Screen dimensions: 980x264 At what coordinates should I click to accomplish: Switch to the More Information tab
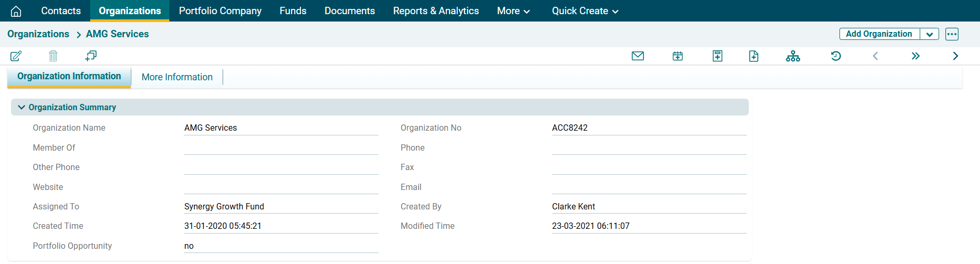pyautogui.click(x=177, y=77)
